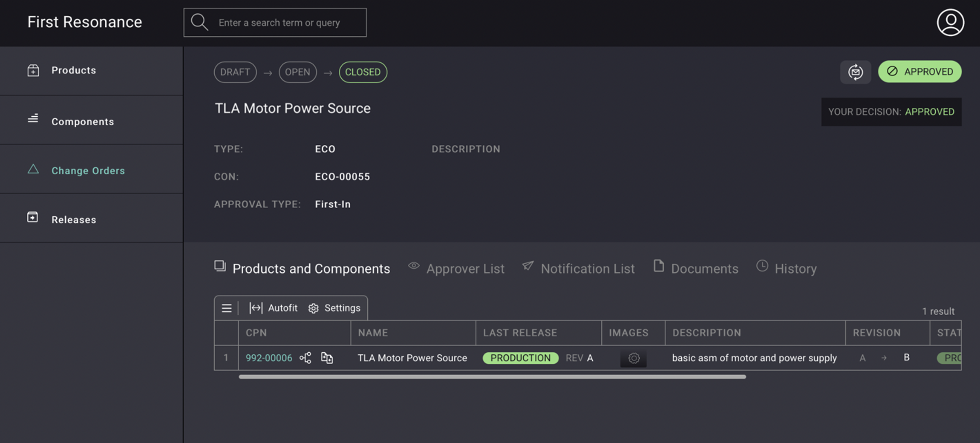980x443 pixels.
Task: Click the resend notification email icon
Action: click(x=855, y=72)
